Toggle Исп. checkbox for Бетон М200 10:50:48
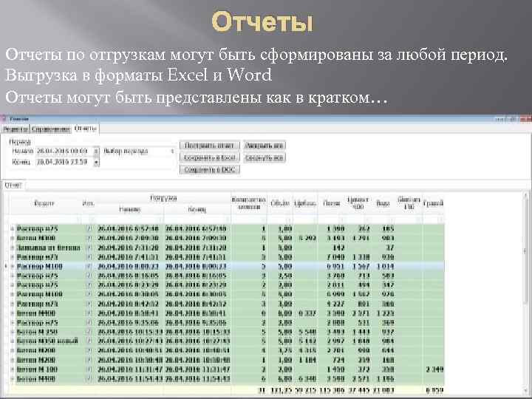The height and width of the screenshot is (399, 532). [89, 360]
